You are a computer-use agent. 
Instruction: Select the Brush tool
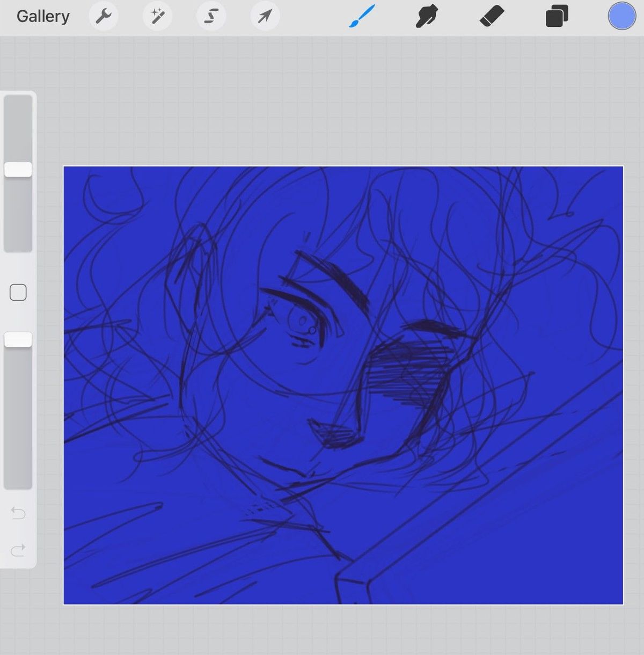362,16
